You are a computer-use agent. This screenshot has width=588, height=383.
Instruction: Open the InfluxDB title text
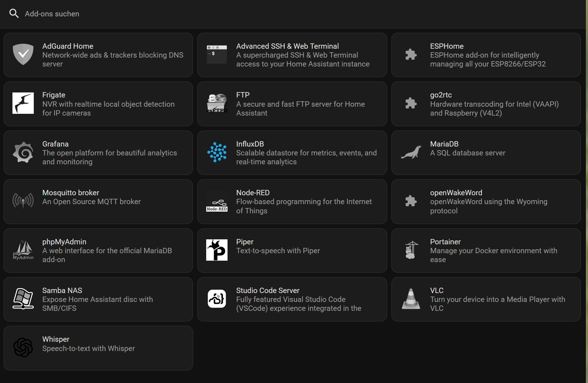tap(250, 144)
